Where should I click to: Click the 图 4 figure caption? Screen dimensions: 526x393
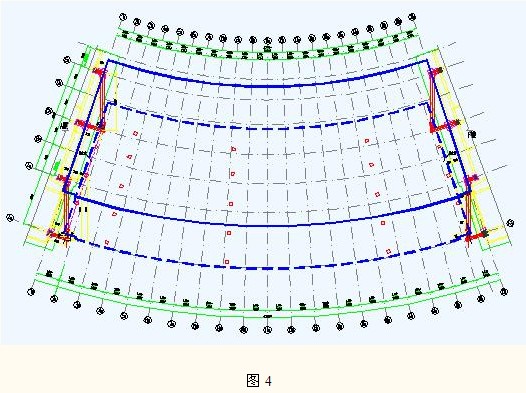[259, 381]
